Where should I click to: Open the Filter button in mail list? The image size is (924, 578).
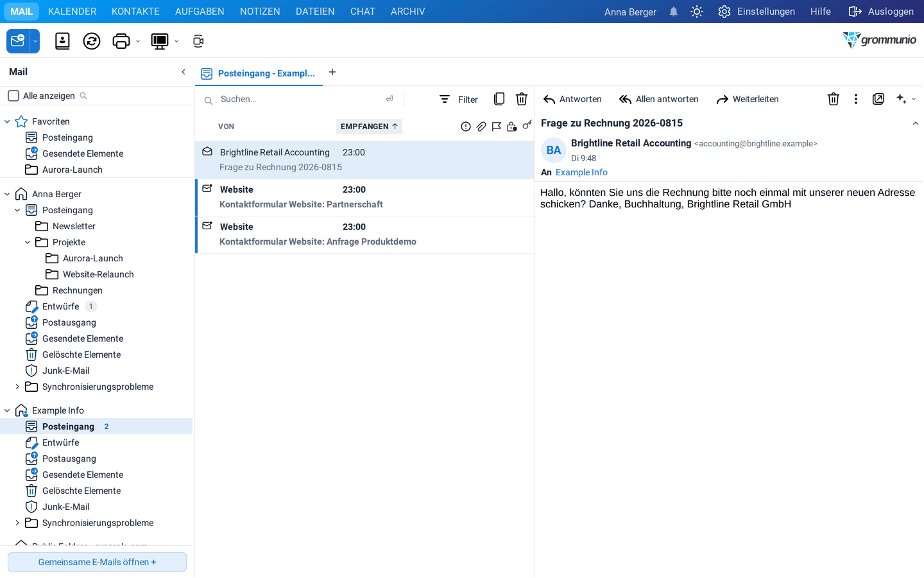[459, 99]
